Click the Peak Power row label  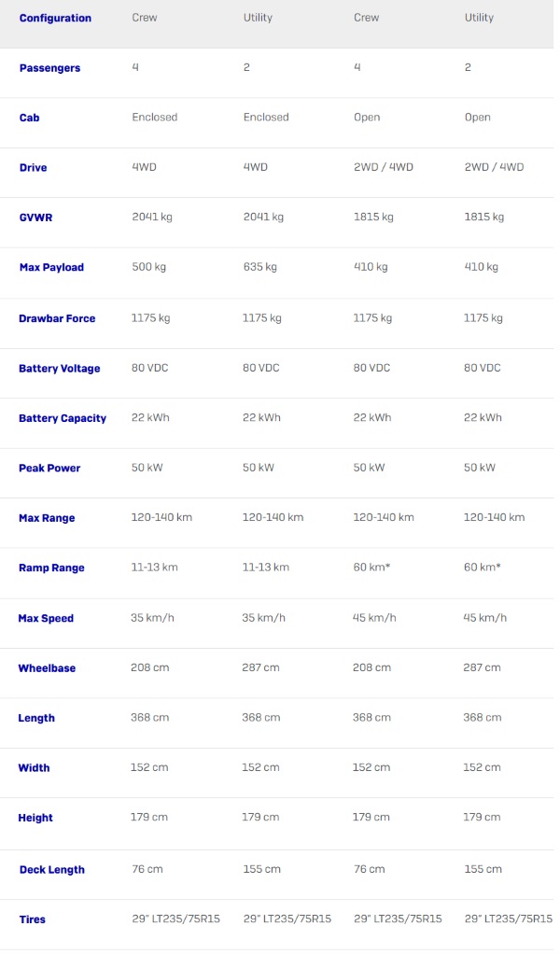tap(49, 468)
